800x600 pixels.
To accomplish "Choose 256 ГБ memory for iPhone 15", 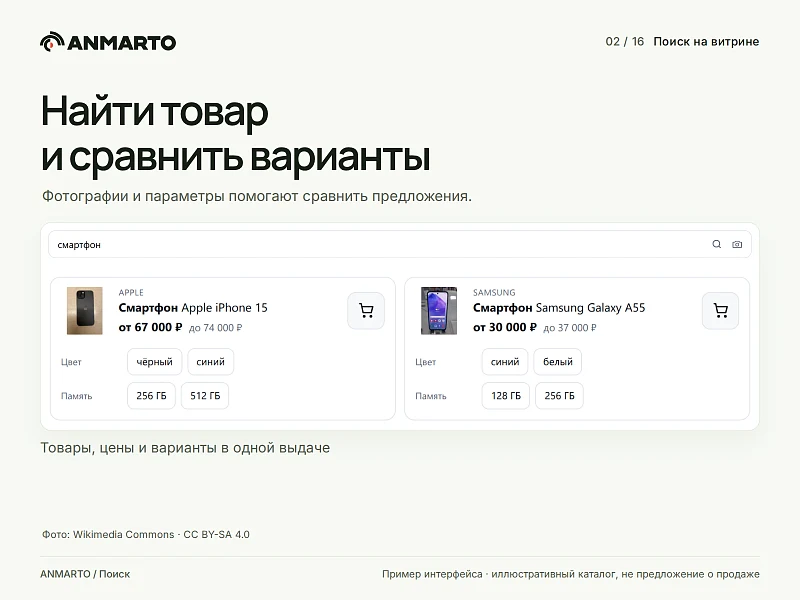I will [151, 395].
